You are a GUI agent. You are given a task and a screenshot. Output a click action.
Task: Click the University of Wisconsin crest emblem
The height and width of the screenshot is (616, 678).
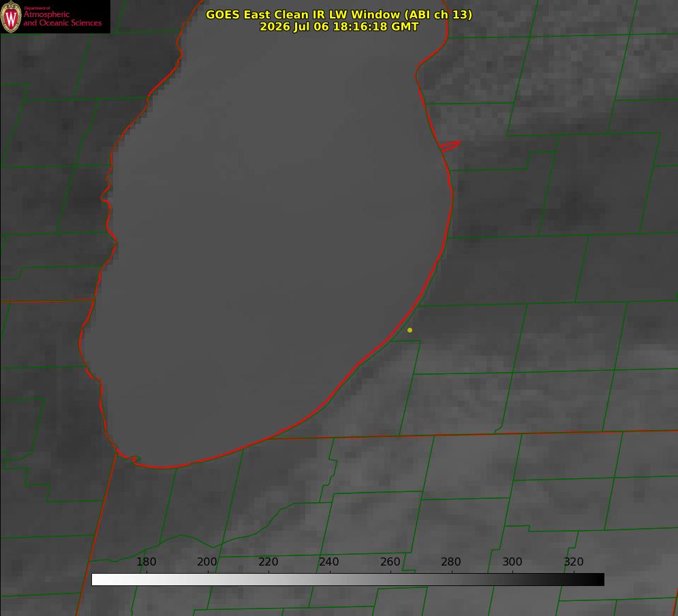11,17
